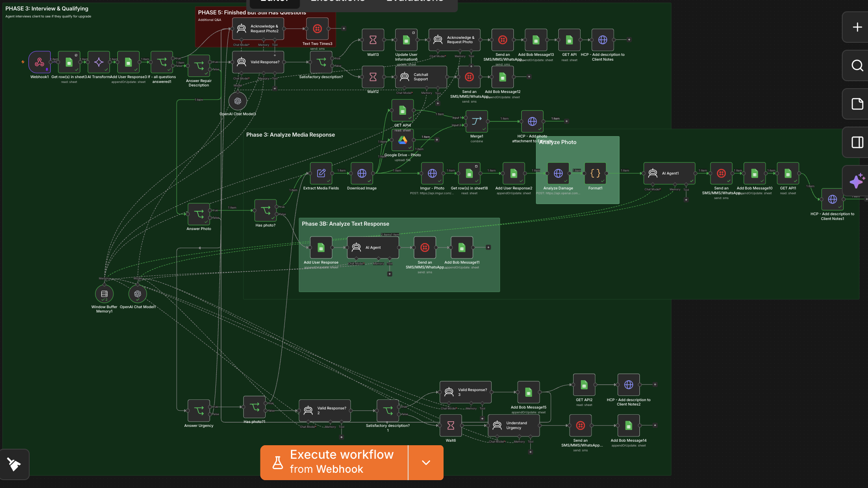
Task: Select the Format1 code node
Action: (595, 174)
